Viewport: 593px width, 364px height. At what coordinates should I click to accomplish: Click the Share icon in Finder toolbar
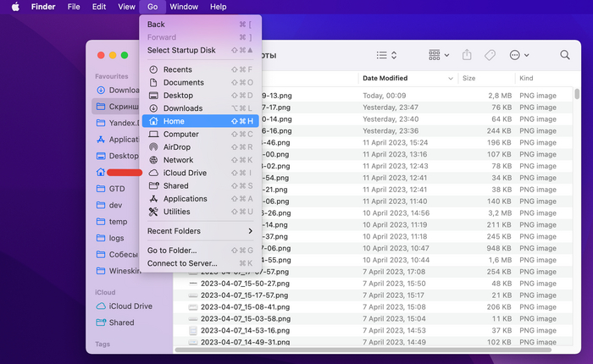[467, 55]
